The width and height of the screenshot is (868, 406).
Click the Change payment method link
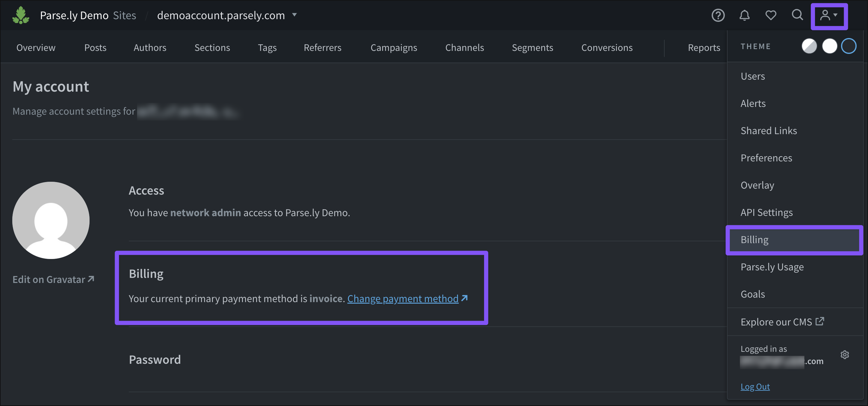(407, 299)
